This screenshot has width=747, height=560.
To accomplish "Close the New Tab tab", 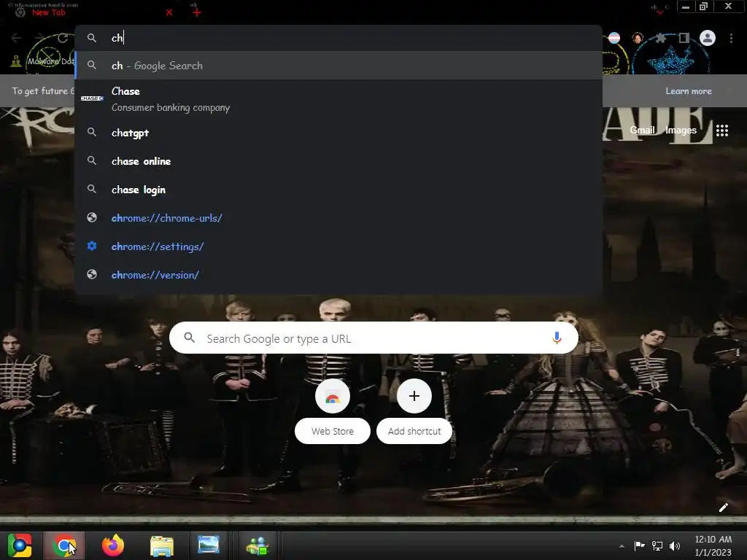I will (x=169, y=13).
